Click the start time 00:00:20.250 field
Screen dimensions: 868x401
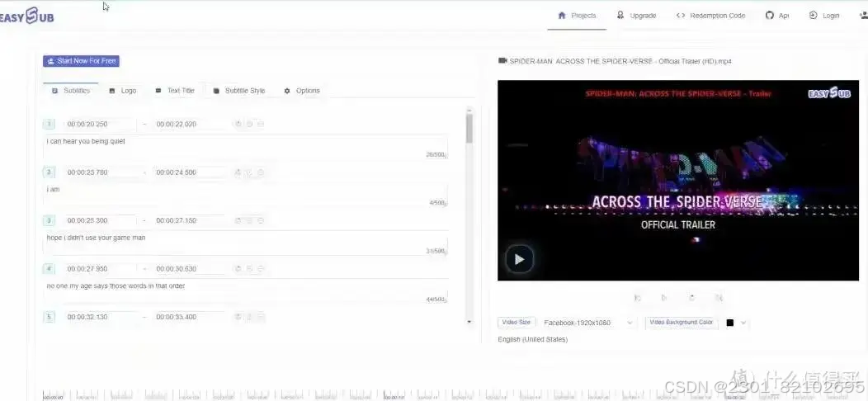[100, 124]
